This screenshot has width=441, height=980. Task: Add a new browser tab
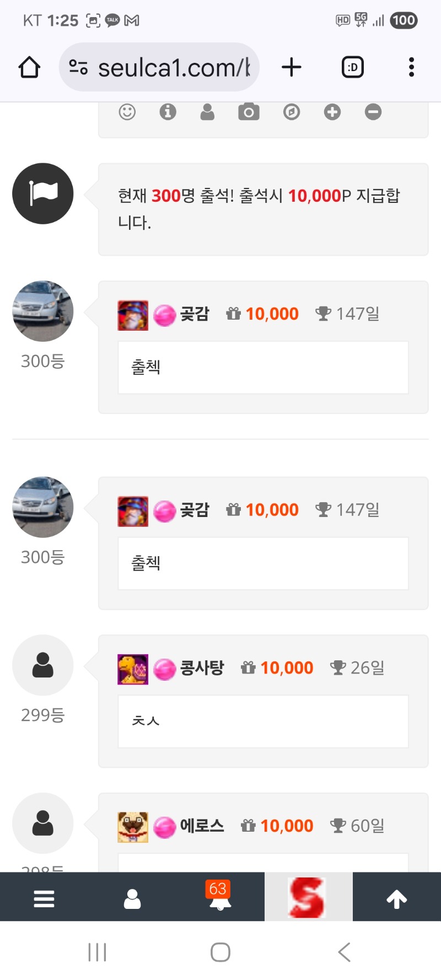[x=292, y=67]
